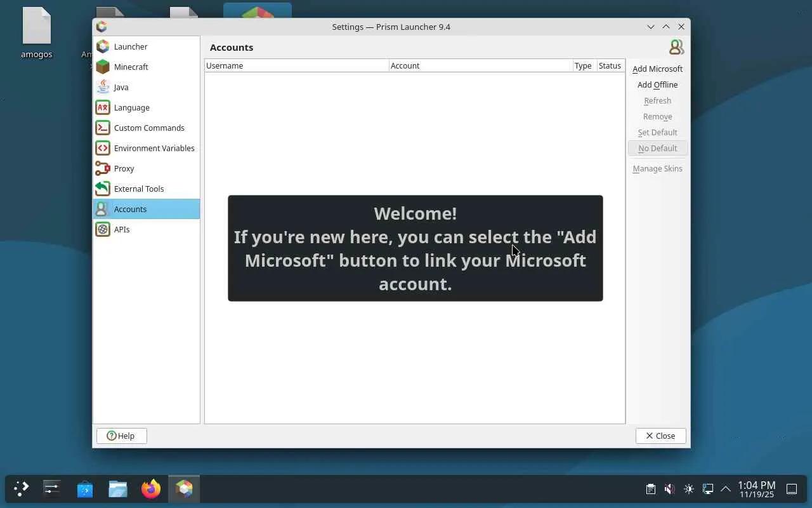
Task: Click the Language settings icon
Action: pyautogui.click(x=103, y=107)
